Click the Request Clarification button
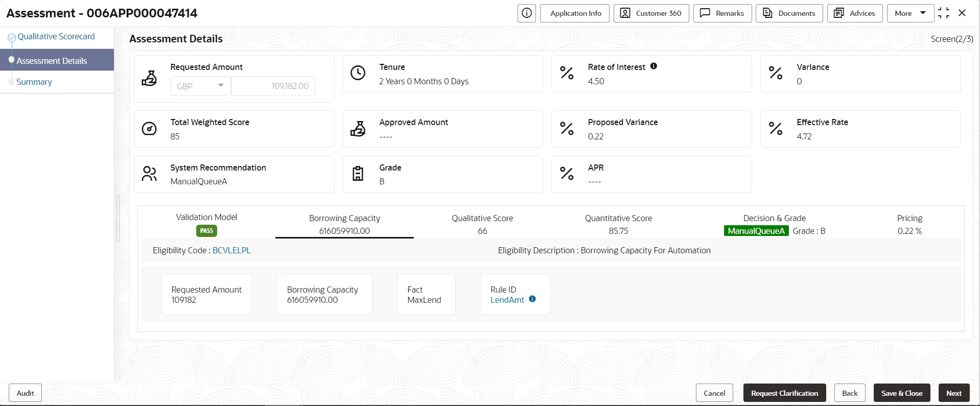Screen dimensions: 980x406 (x=784, y=393)
